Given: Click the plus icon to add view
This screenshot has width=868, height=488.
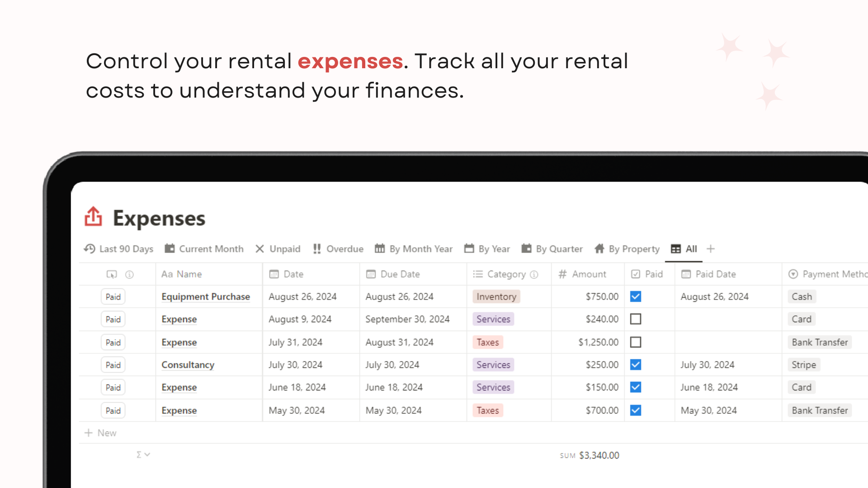Looking at the screenshot, I should tap(711, 249).
